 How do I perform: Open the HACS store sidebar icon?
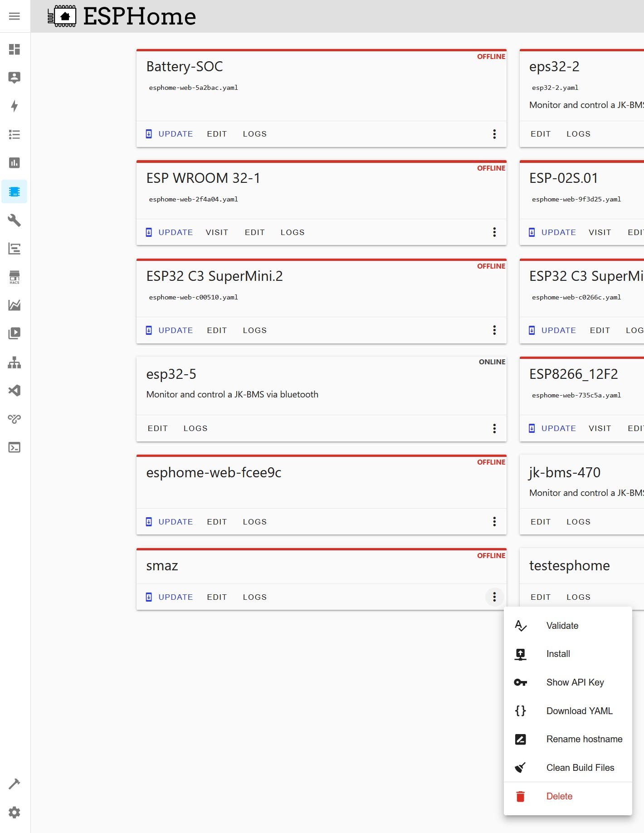15,277
